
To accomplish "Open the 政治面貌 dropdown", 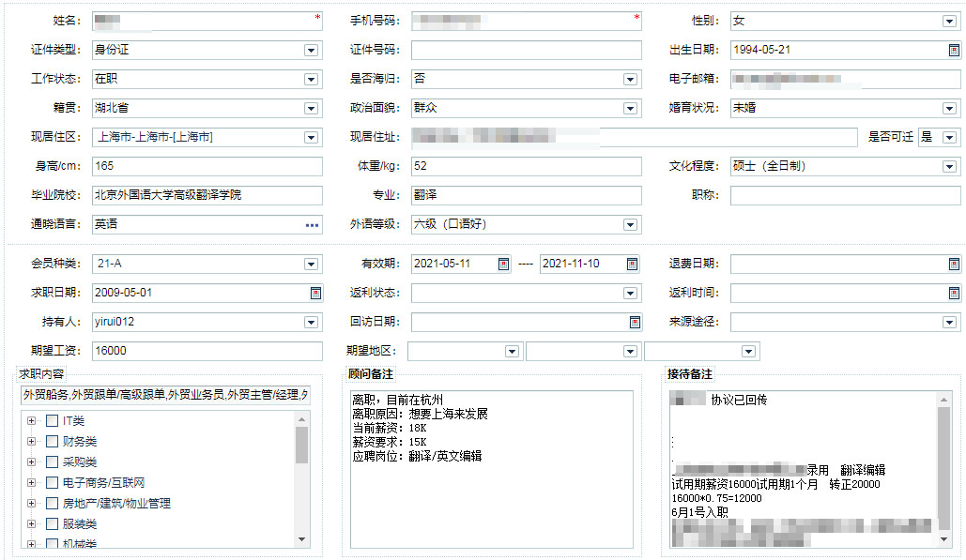I will pos(630,108).
